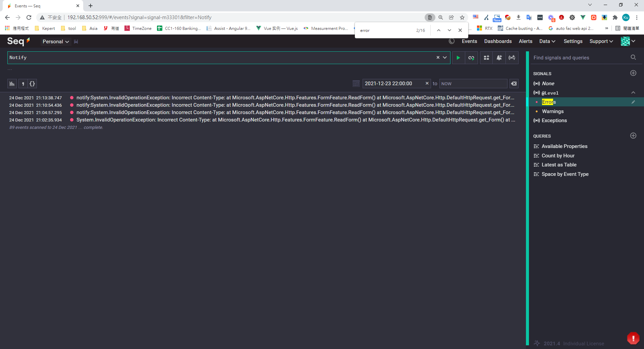Run the query with the green play button
Screen dimensions: 644x349
tap(458, 58)
